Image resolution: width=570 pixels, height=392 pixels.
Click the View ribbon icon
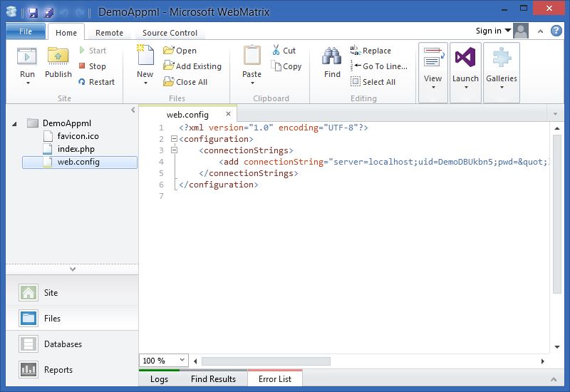(433, 57)
